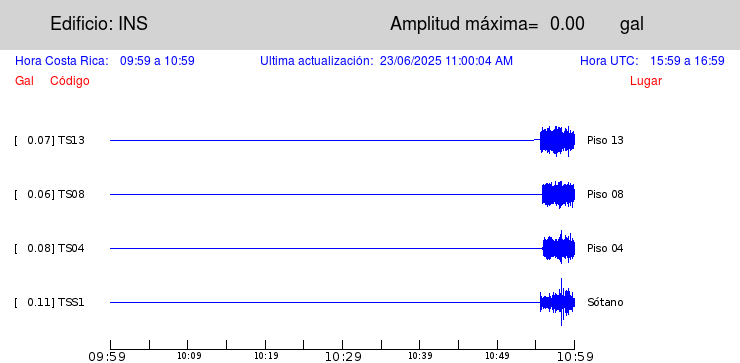Screen dimensions: 740x363
Task: Select the Piso 08 location label
Action: [x=605, y=194]
